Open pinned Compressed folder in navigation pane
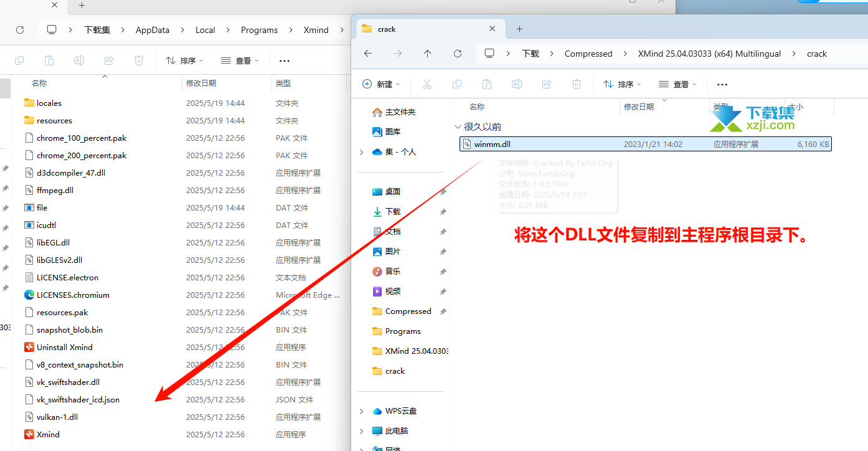 (408, 311)
